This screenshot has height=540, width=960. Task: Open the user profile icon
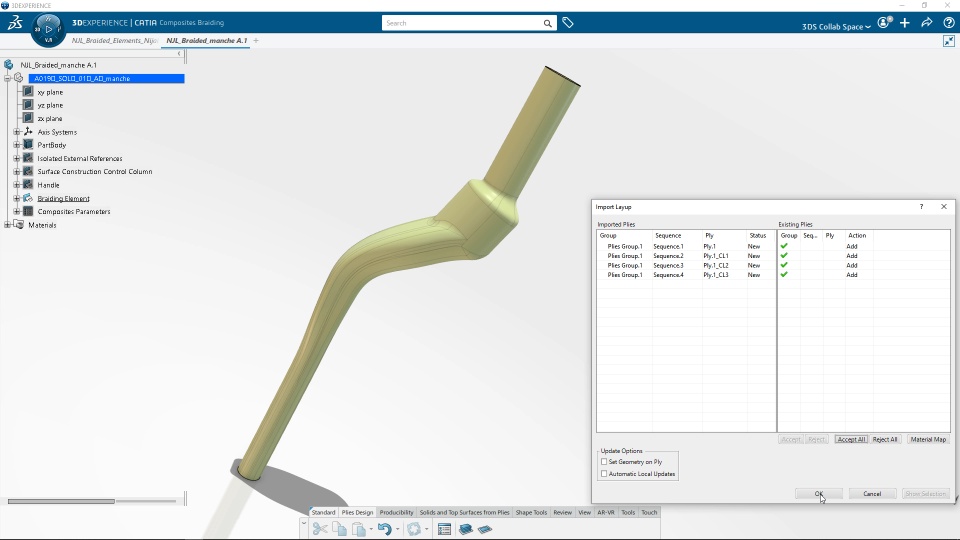884,23
